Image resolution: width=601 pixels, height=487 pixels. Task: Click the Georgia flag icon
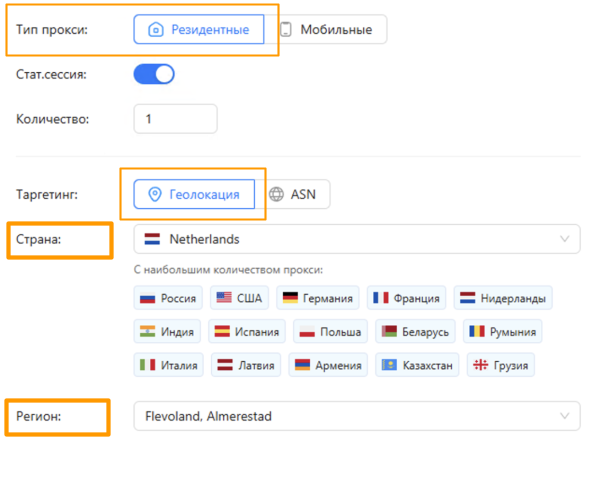[x=480, y=366]
